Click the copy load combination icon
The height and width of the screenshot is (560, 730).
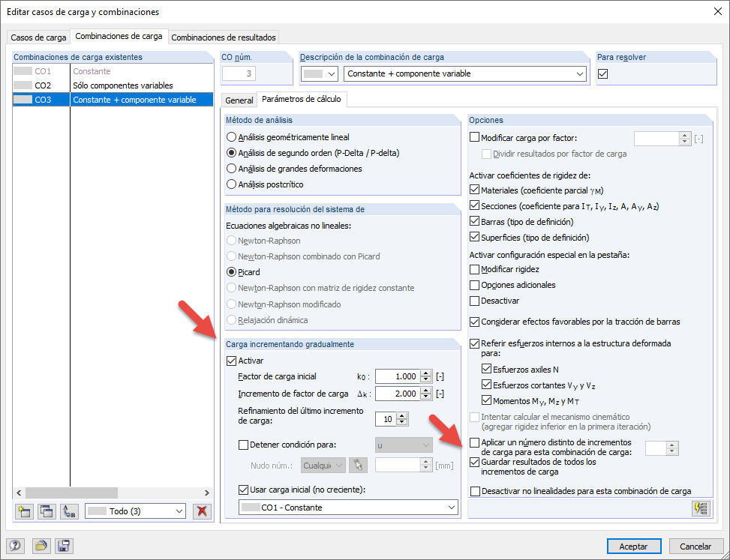(x=47, y=511)
